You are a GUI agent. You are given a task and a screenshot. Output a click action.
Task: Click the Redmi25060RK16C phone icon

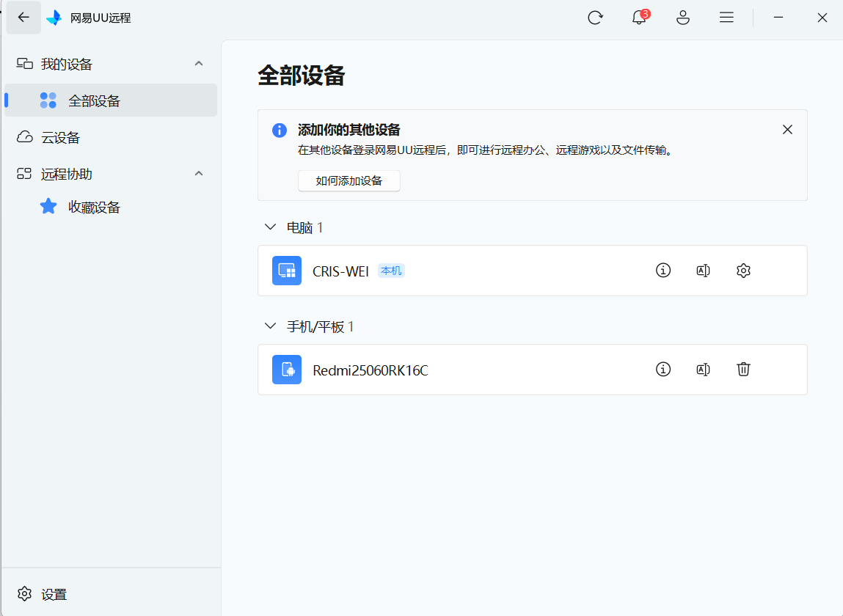[287, 370]
